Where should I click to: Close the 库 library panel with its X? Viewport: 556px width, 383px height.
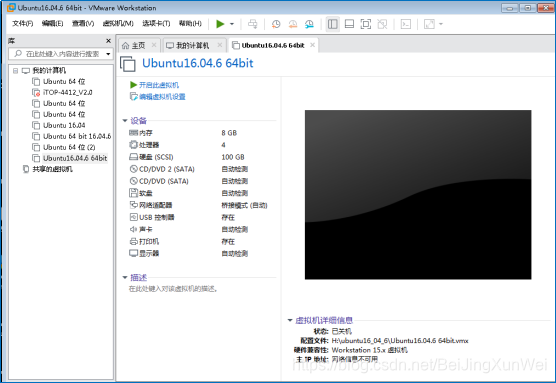(x=109, y=41)
